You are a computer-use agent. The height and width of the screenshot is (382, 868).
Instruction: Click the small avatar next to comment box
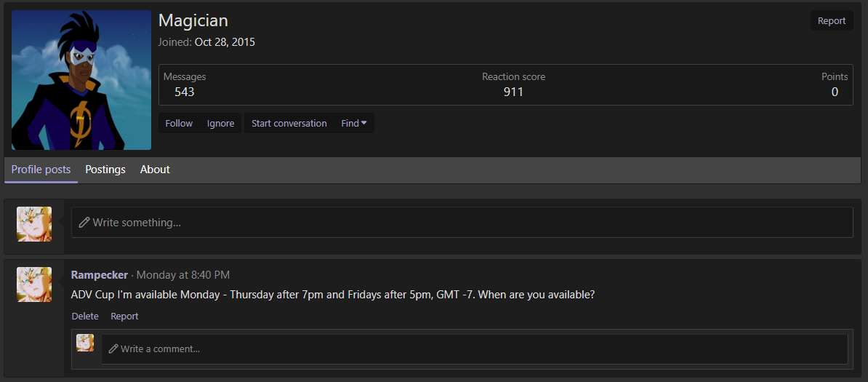(x=85, y=343)
